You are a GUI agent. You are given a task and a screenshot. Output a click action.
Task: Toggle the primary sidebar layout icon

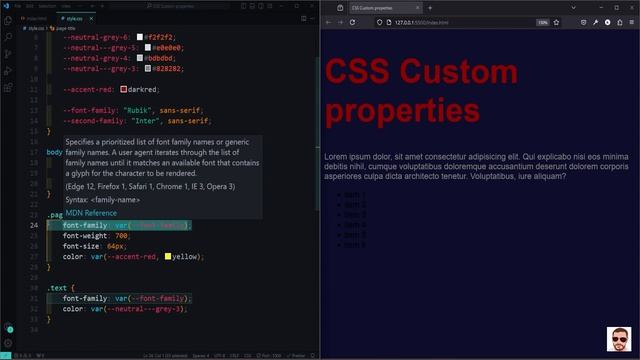[243, 6]
